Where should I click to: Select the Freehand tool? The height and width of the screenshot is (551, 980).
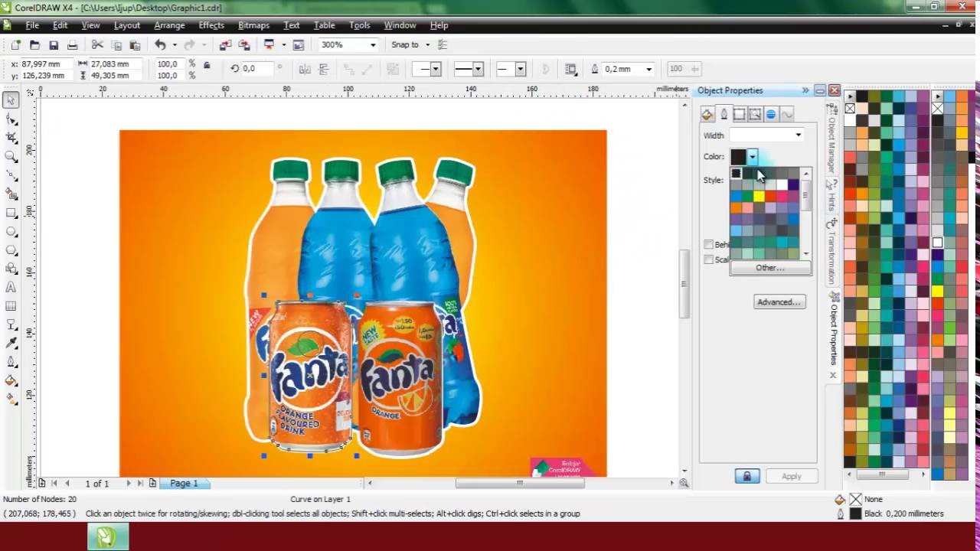[11, 175]
